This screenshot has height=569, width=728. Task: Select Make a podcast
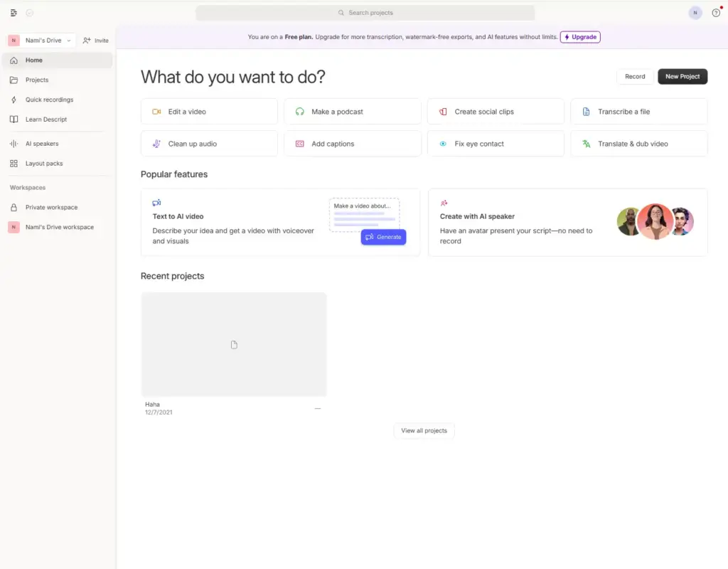click(353, 112)
